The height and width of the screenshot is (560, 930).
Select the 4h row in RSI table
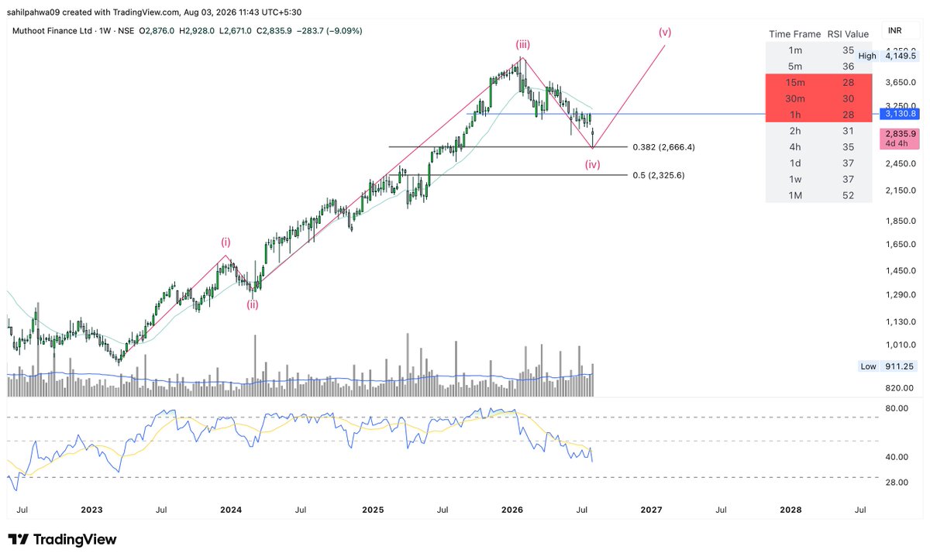tap(818, 147)
